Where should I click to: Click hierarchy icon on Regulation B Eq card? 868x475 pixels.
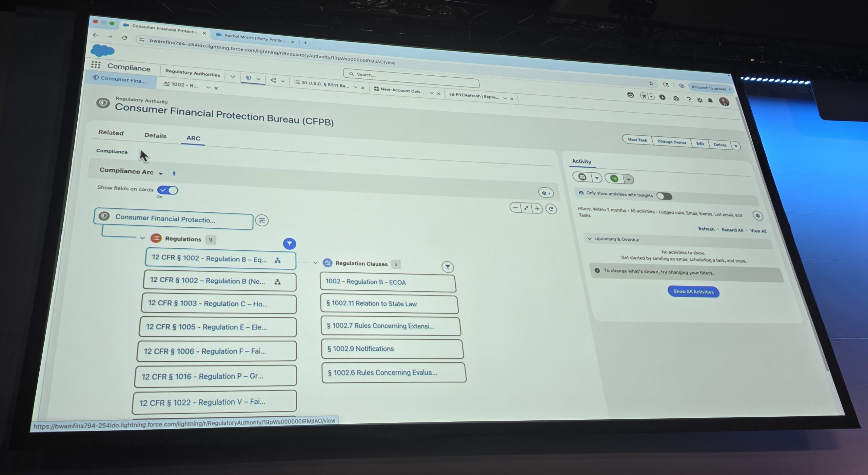278,260
